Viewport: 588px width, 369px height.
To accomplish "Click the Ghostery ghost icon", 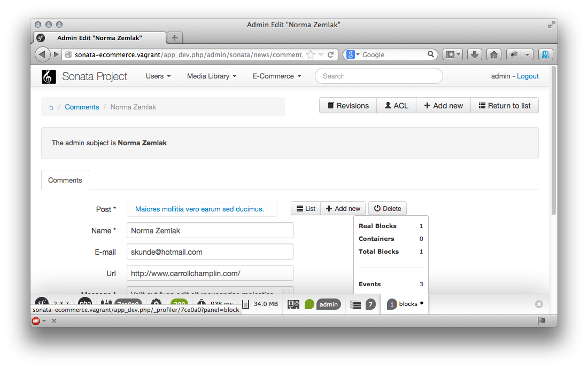I will tap(545, 54).
